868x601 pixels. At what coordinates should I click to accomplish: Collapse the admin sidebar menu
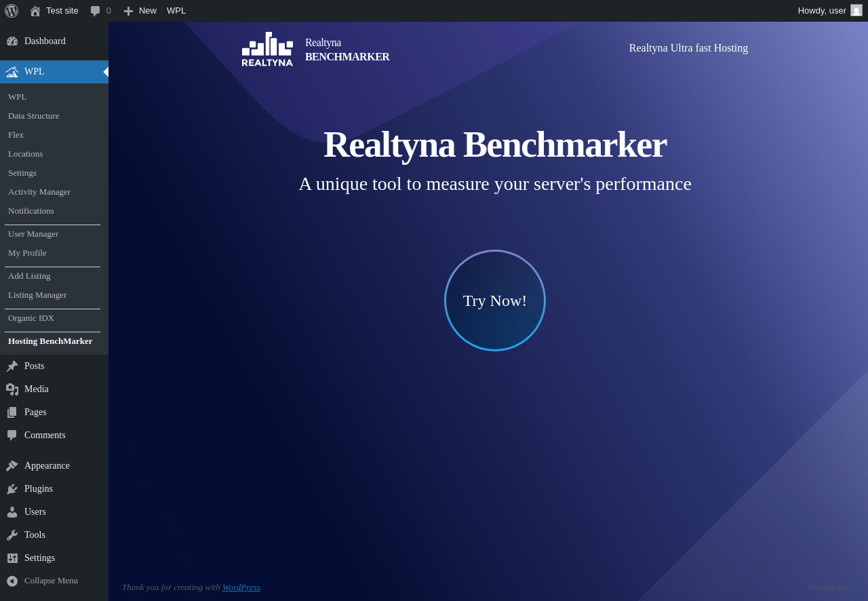coord(54,581)
